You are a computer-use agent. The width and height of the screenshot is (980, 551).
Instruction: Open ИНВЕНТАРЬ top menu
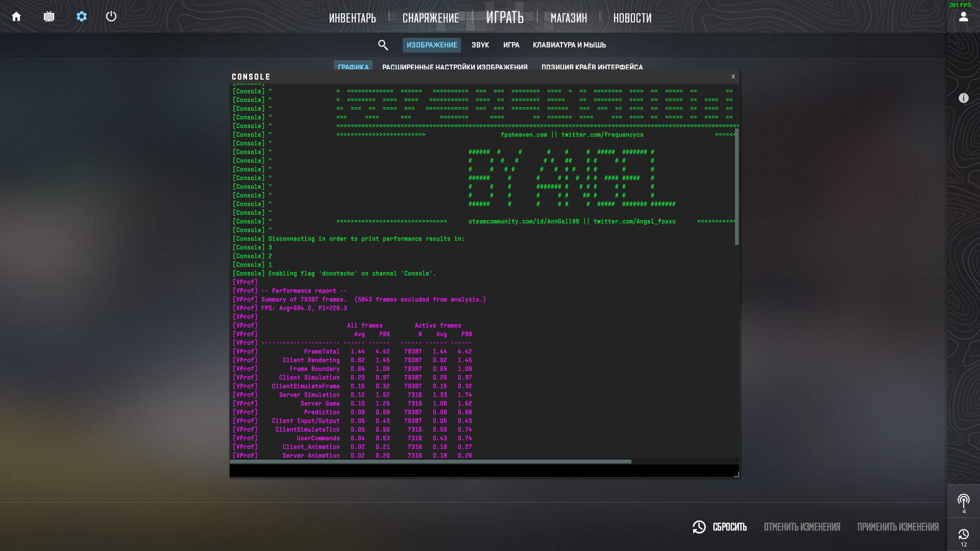click(x=352, y=18)
